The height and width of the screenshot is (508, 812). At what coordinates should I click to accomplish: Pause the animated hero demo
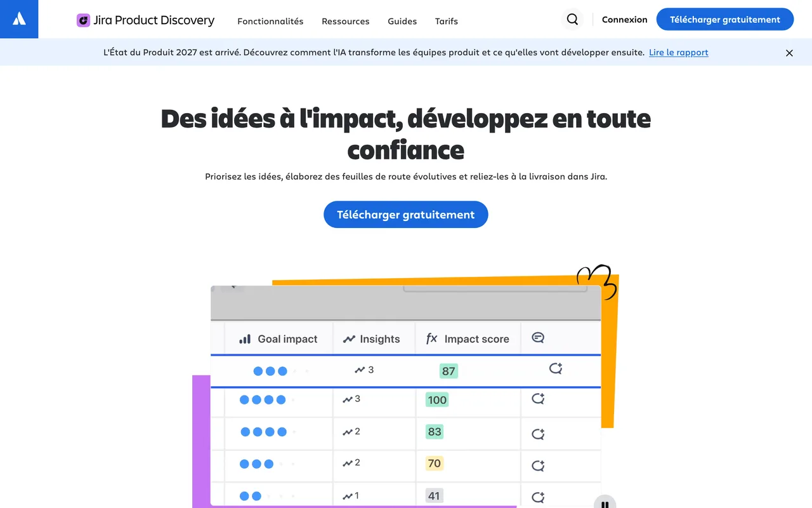pyautogui.click(x=605, y=504)
